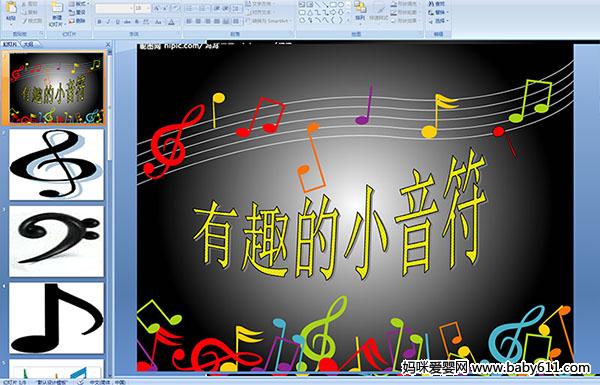Toggle Italic formatting
The width and height of the screenshot is (600, 385).
coord(108,22)
